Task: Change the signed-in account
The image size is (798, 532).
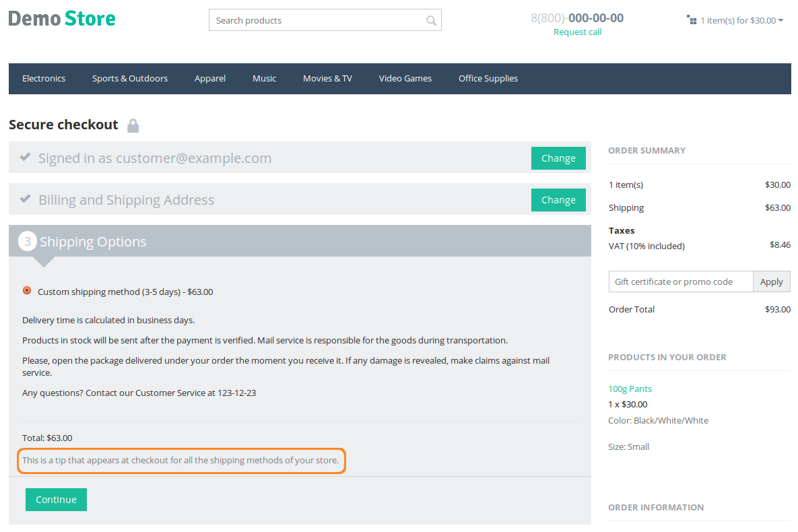Action: [x=558, y=158]
